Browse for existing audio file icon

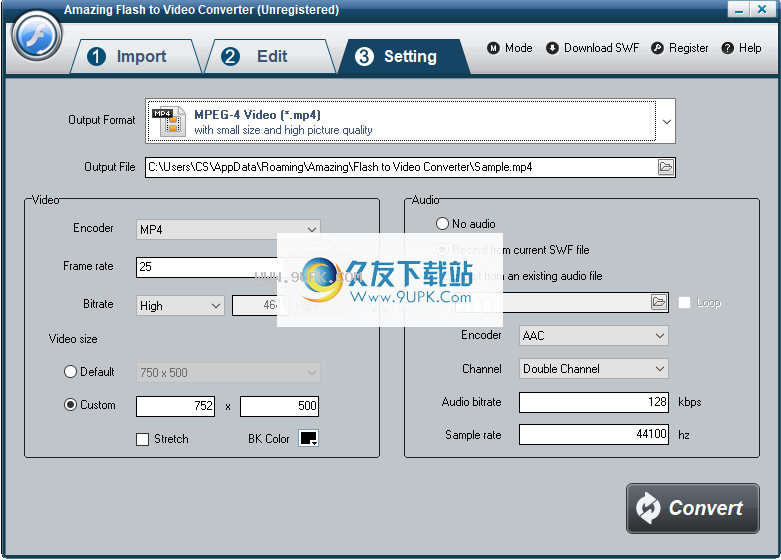tap(658, 302)
